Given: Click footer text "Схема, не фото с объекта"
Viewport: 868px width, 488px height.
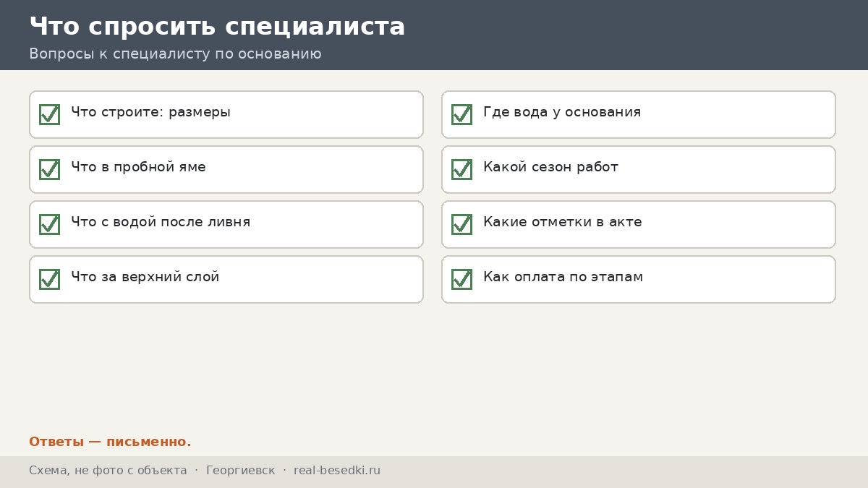Looking at the screenshot, I should click(108, 471).
